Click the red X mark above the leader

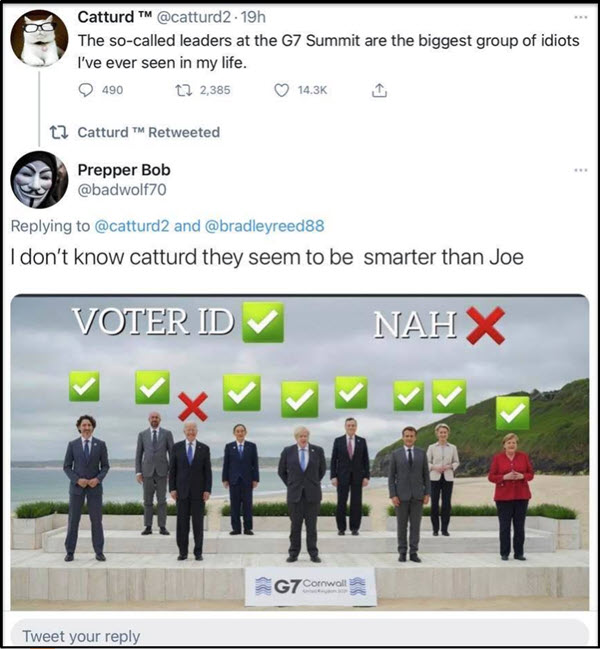pyautogui.click(x=193, y=406)
